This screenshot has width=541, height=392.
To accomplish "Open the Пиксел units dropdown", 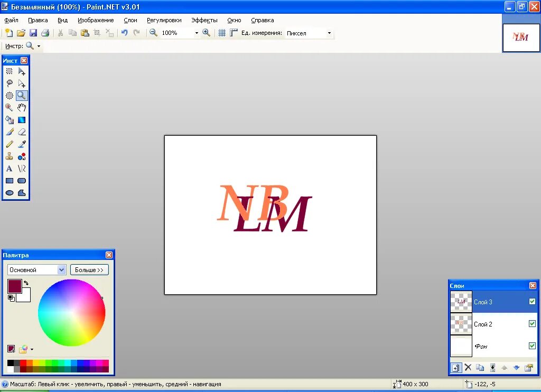I will pos(329,33).
